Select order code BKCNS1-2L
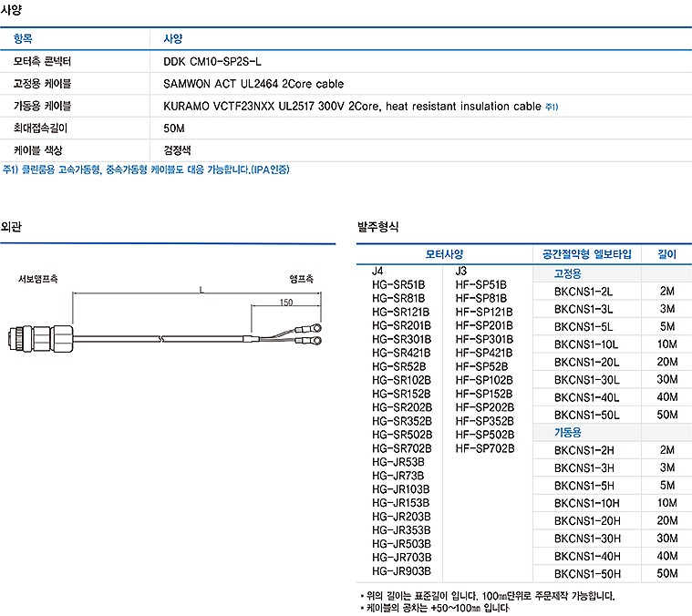 pyautogui.click(x=584, y=292)
